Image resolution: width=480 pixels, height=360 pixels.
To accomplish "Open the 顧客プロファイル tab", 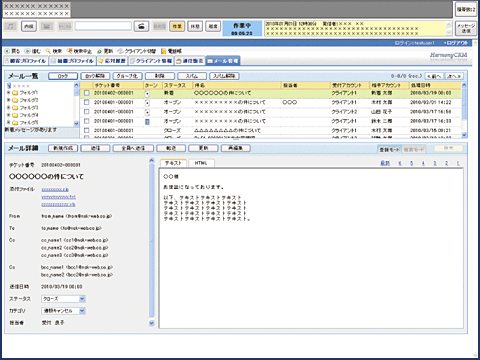I will point(25,61).
